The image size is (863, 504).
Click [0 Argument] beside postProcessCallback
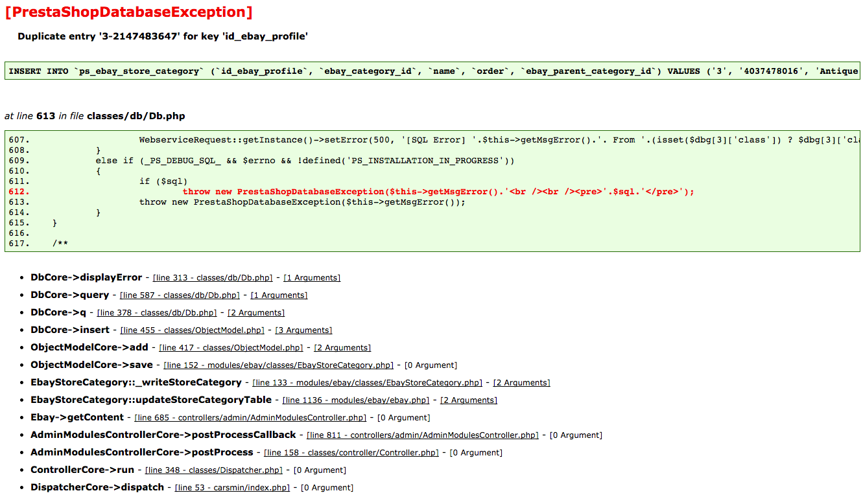pyautogui.click(x=576, y=435)
